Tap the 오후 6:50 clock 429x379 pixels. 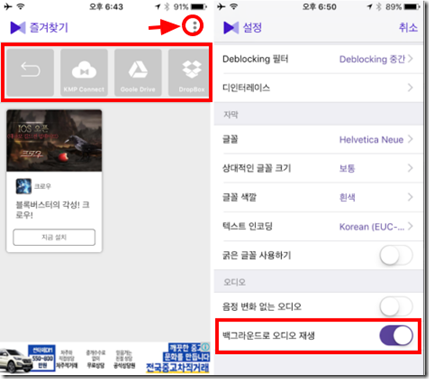319,7
